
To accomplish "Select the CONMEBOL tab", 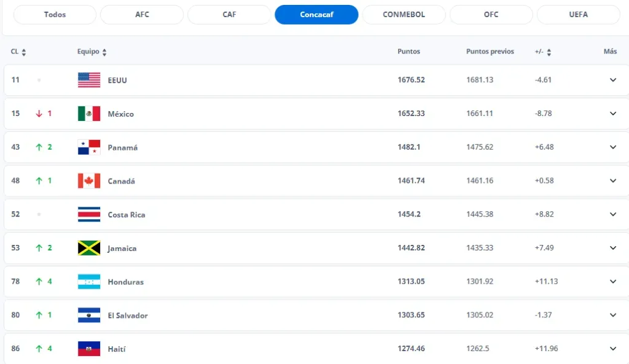I will (x=404, y=14).
